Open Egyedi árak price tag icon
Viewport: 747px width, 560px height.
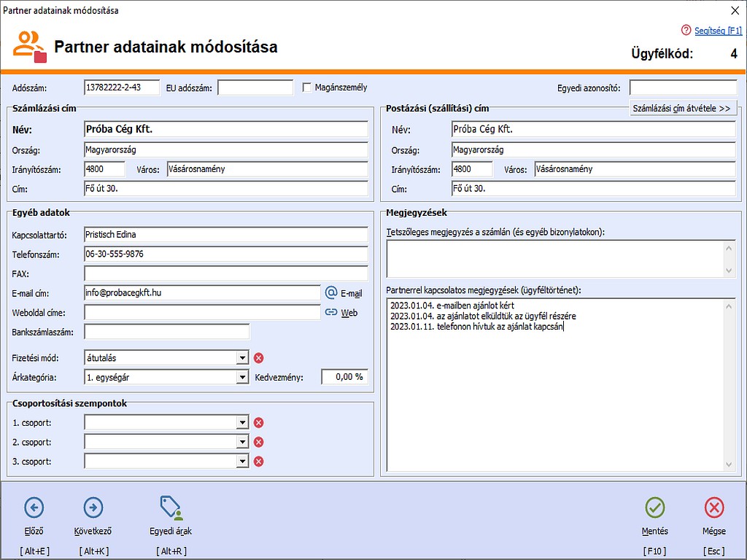[x=171, y=507]
